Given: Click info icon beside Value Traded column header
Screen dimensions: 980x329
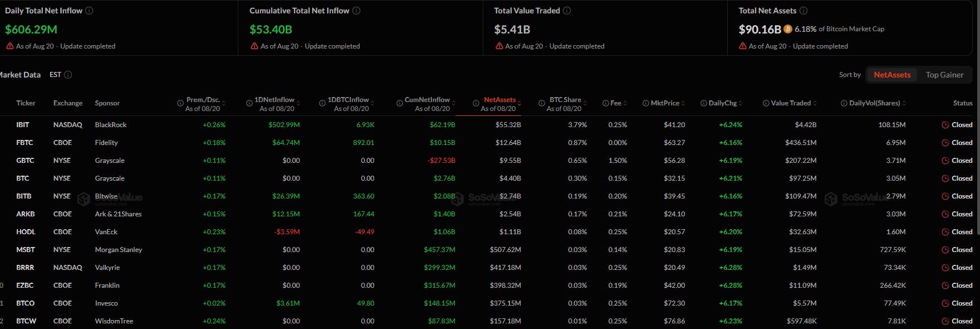Looking at the screenshot, I should click(x=766, y=103).
